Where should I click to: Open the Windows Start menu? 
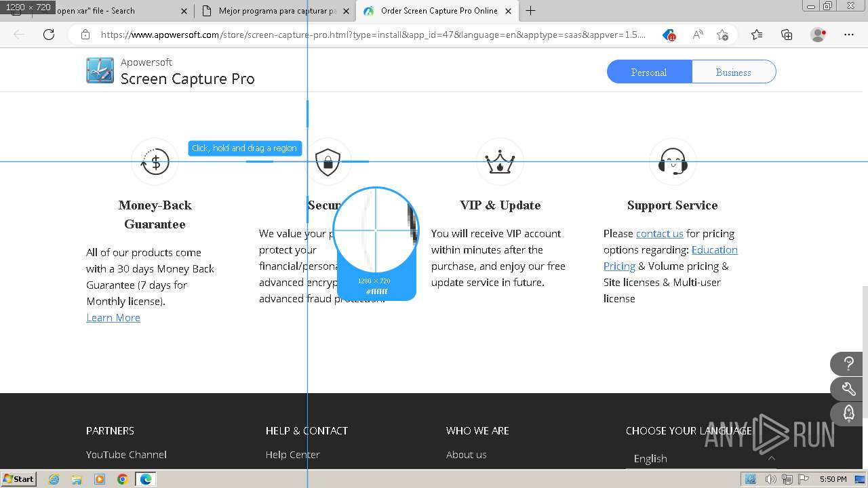19,479
